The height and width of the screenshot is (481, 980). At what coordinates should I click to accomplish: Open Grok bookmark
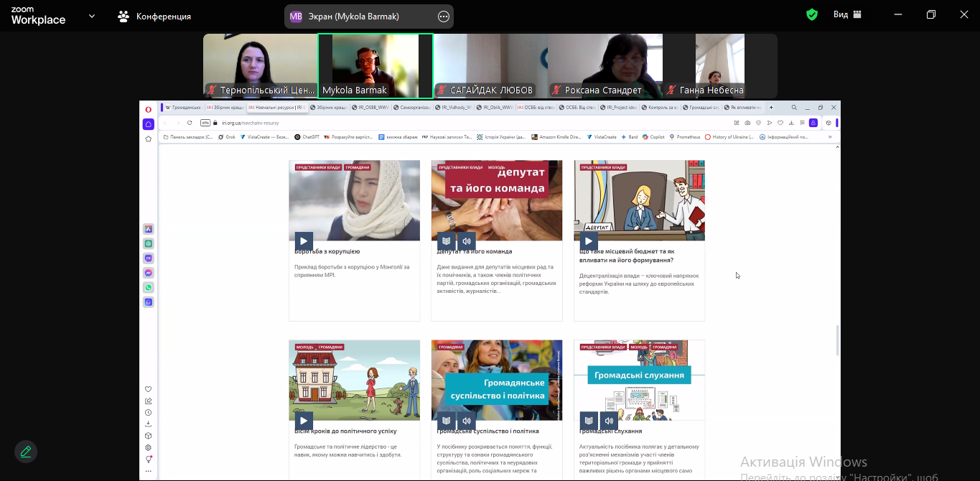coord(227,136)
